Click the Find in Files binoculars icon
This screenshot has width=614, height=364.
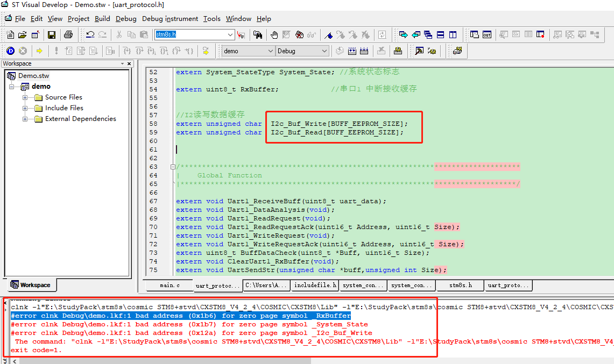point(258,35)
